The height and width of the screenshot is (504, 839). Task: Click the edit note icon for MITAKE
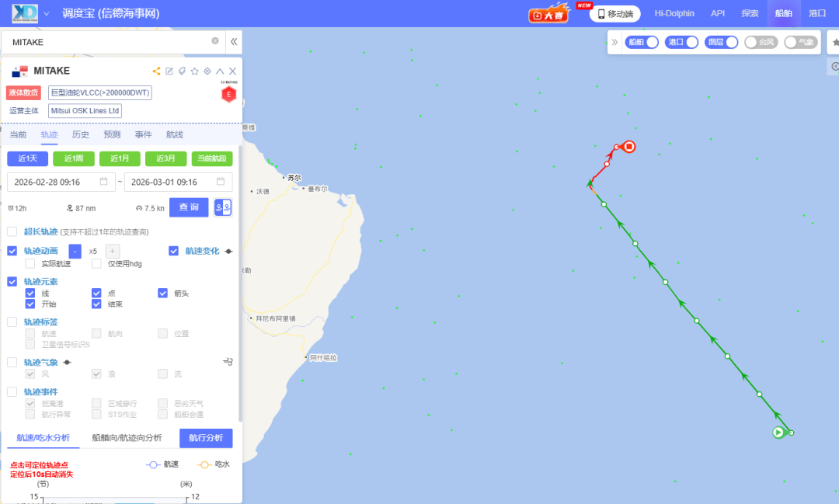[169, 71]
